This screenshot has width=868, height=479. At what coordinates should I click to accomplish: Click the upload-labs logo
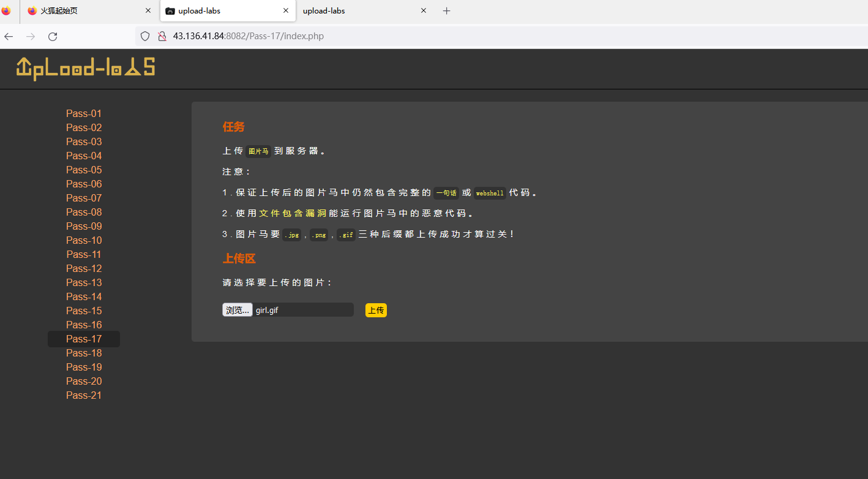point(85,68)
